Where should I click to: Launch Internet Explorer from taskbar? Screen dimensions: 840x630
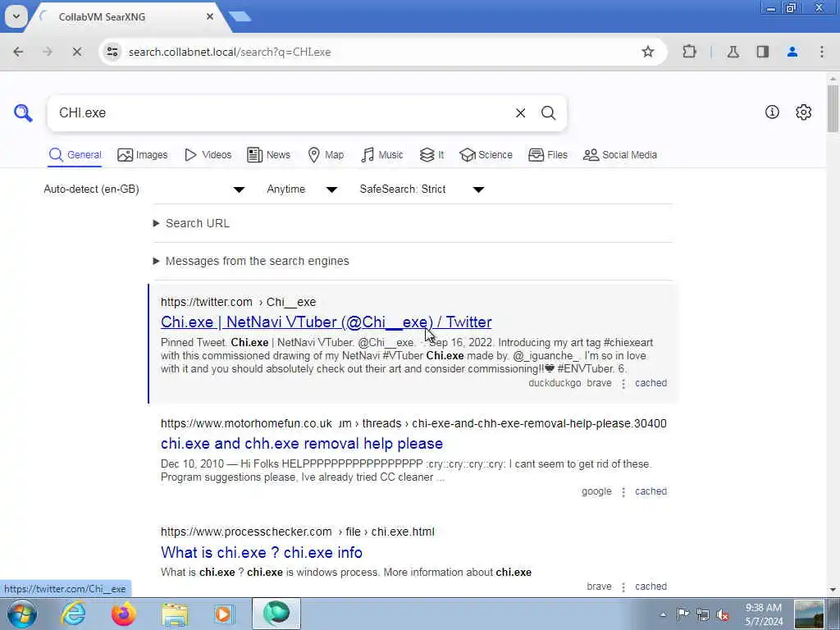(73, 614)
